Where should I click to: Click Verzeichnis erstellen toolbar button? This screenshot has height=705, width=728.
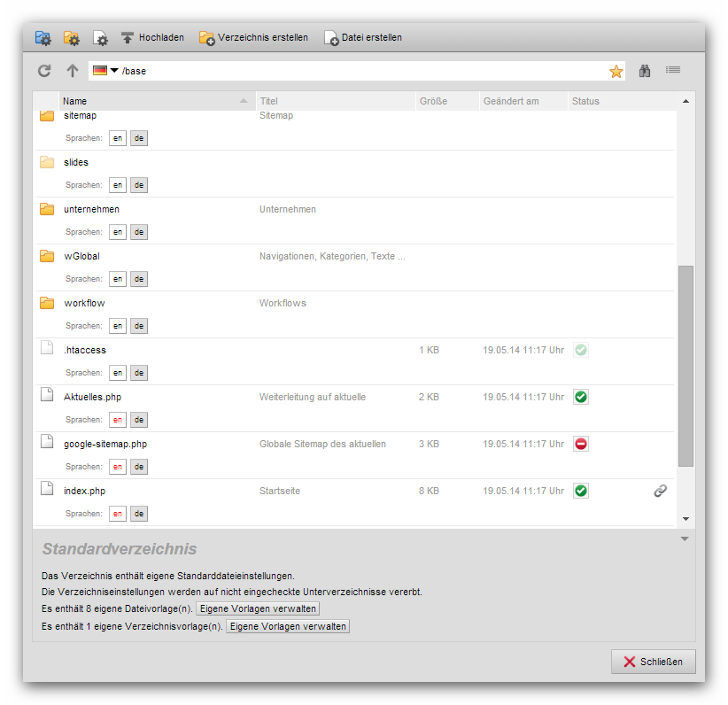pos(253,37)
